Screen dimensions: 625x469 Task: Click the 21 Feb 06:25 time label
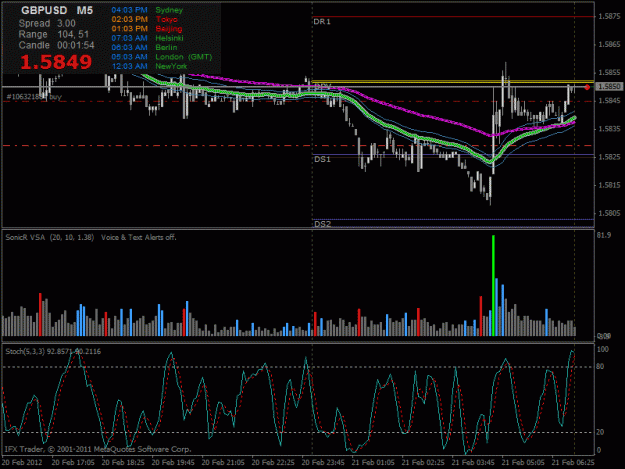coord(573,463)
